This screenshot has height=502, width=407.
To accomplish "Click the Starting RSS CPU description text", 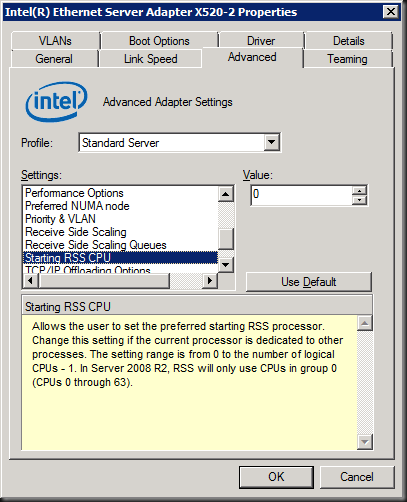I will 188,354.
